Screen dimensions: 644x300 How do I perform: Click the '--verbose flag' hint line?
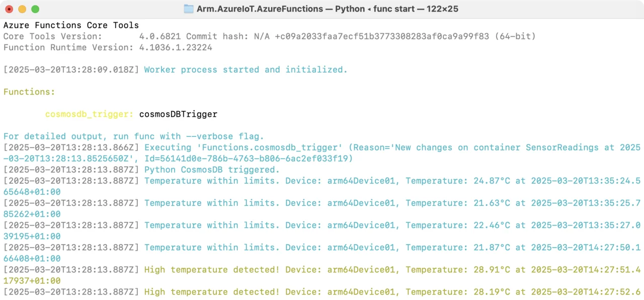[133, 136]
